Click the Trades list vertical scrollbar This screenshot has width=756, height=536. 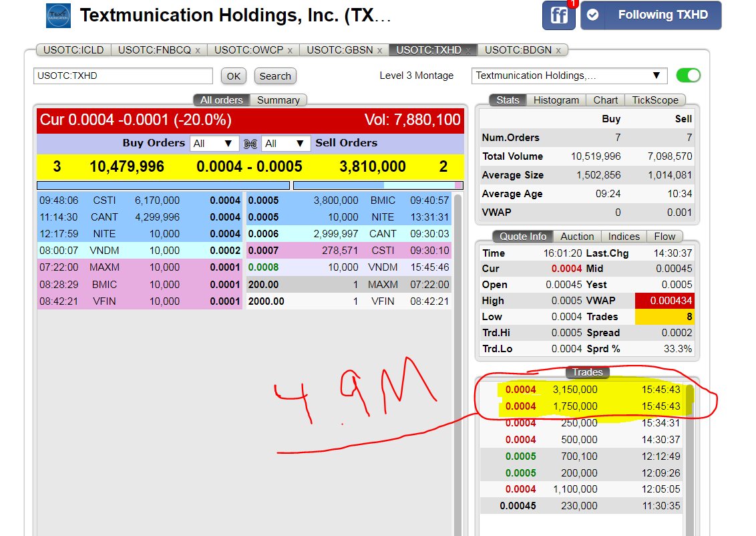point(690,458)
